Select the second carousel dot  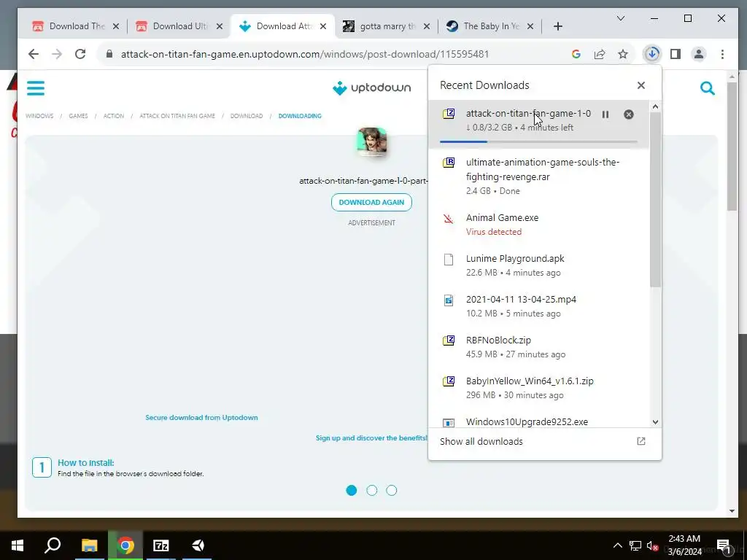[x=371, y=491]
